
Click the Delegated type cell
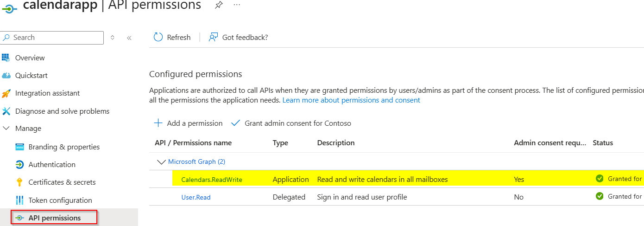click(x=289, y=197)
